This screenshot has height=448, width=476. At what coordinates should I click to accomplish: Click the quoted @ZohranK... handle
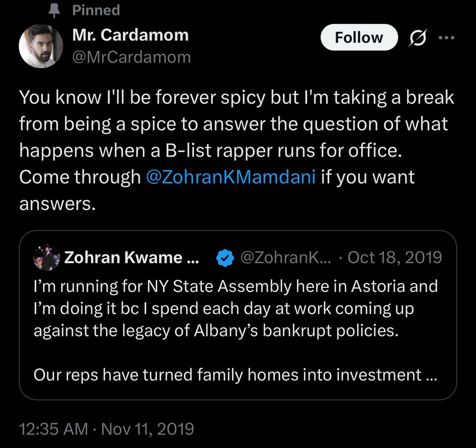pos(285,258)
